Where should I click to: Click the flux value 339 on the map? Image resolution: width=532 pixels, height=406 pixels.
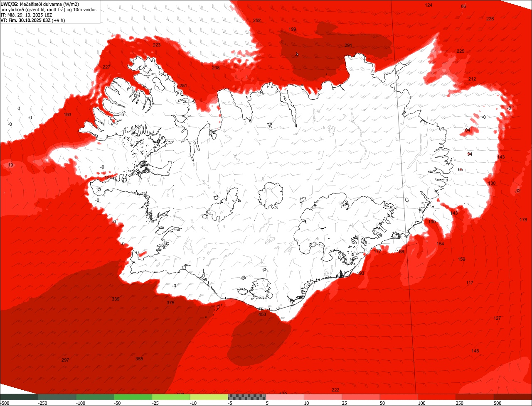click(116, 299)
